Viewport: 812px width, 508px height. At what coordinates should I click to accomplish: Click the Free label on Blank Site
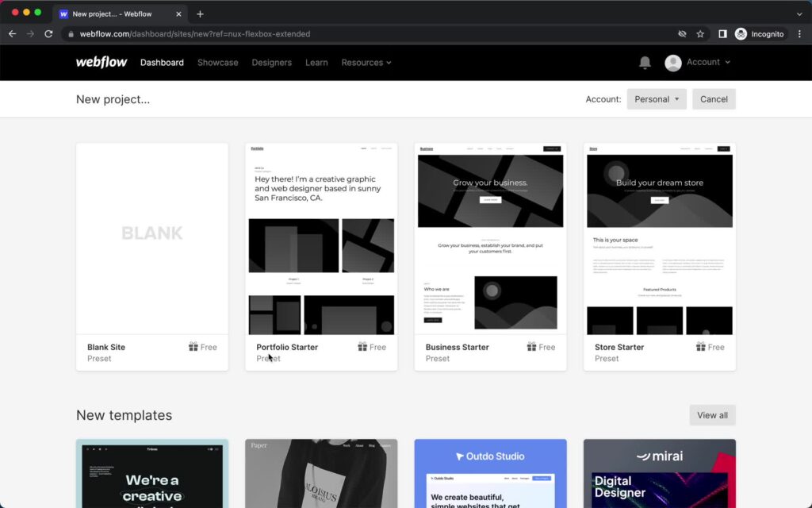[x=209, y=347]
